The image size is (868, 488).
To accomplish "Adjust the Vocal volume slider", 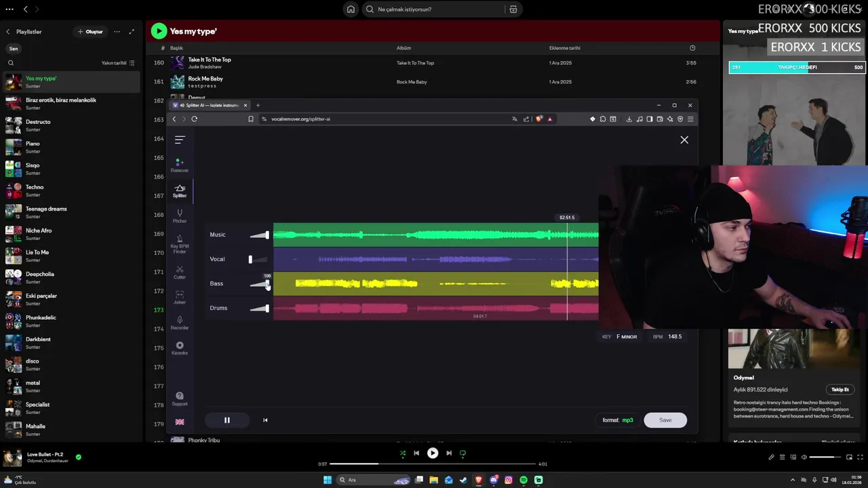I will (259, 259).
